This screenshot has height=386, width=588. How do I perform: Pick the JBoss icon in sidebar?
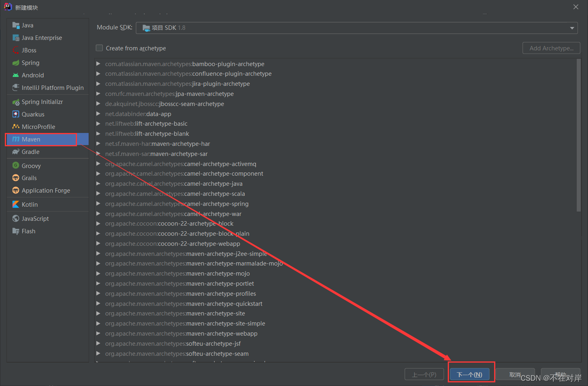tap(16, 50)
